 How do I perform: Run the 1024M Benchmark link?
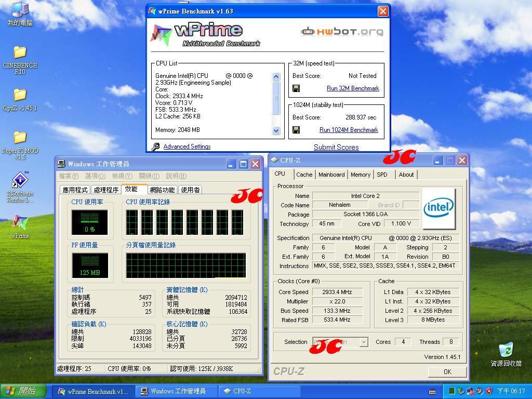(x=349, y=129)
